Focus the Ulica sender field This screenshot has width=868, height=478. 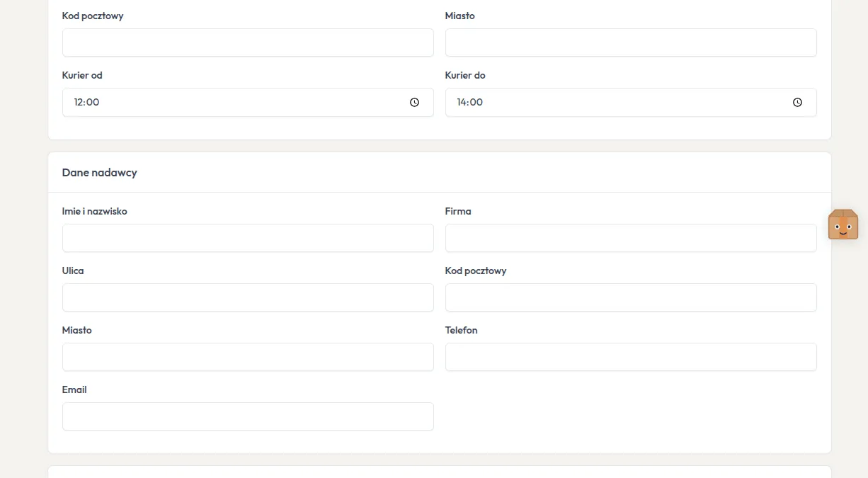click(x=248, y=297)
